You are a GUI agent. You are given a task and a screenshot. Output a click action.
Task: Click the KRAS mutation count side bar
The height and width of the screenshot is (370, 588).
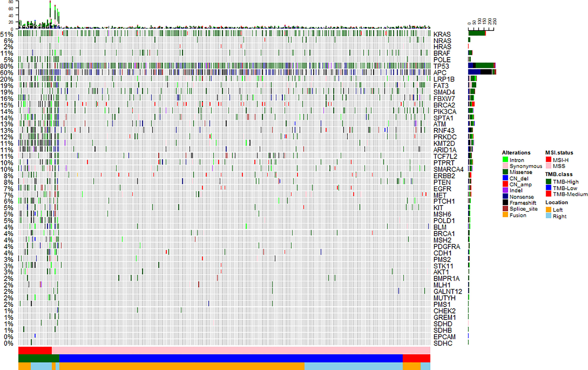tap(477, 33)
